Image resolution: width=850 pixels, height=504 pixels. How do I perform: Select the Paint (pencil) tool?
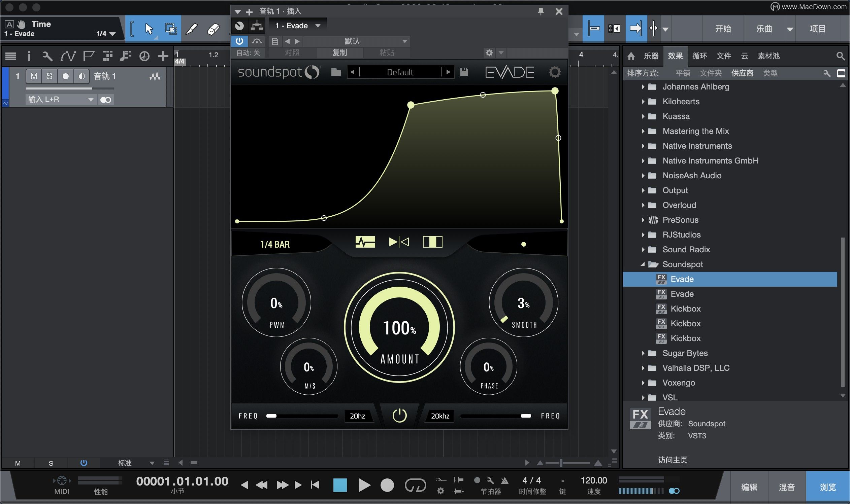tap(192, 29)
